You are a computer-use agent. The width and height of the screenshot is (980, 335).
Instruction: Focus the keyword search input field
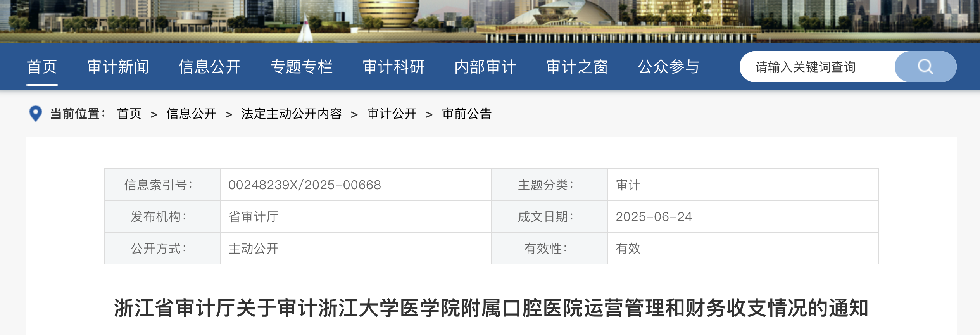tap(818, 67)
